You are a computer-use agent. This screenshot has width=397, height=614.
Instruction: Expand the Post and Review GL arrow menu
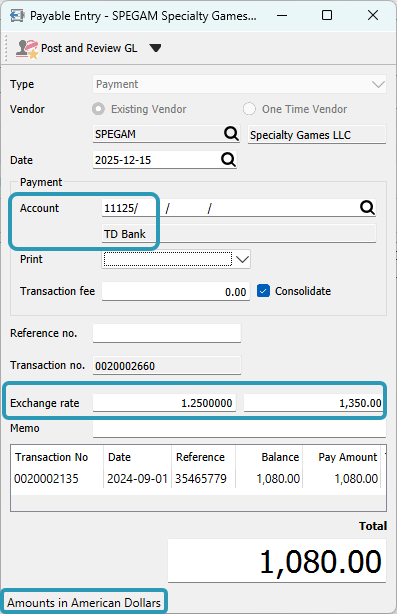point(155,48)
